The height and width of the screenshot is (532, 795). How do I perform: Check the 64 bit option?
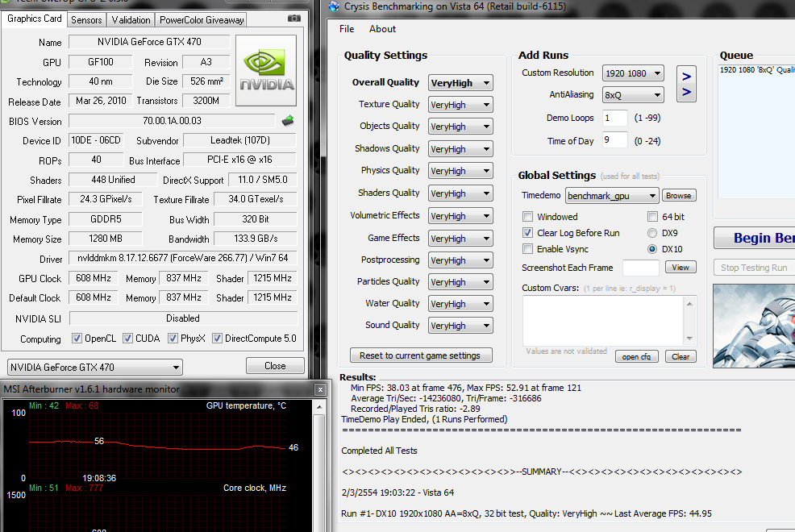tap(652, 217)
